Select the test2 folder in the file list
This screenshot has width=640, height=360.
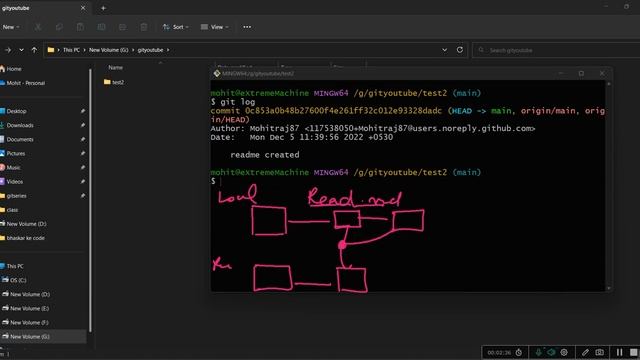(x=114, y=82)
